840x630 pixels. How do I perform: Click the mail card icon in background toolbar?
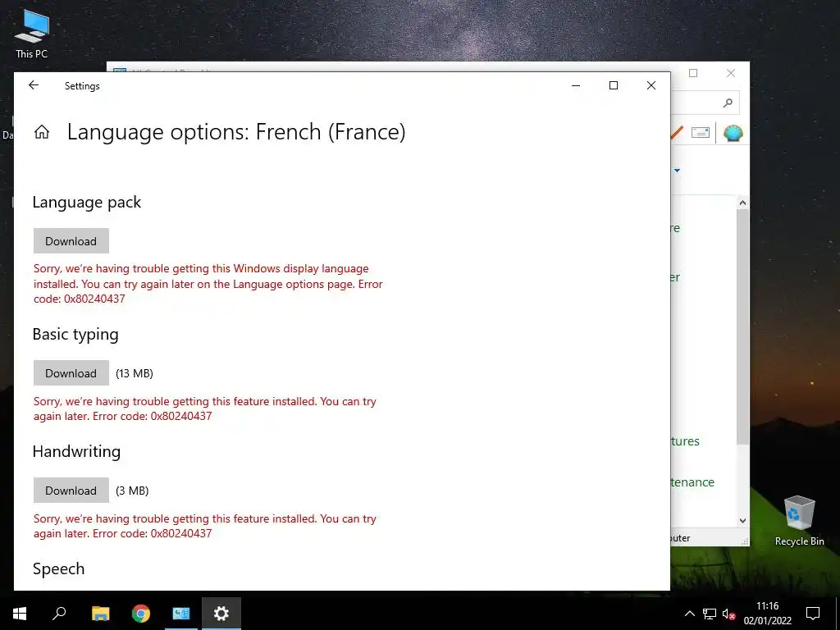pos(701,132)
